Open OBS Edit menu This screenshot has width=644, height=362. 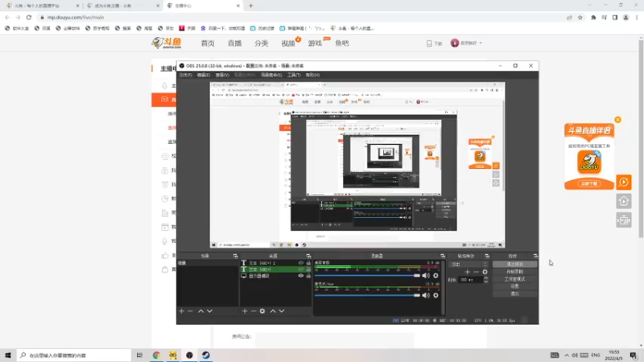pos(204,75)
